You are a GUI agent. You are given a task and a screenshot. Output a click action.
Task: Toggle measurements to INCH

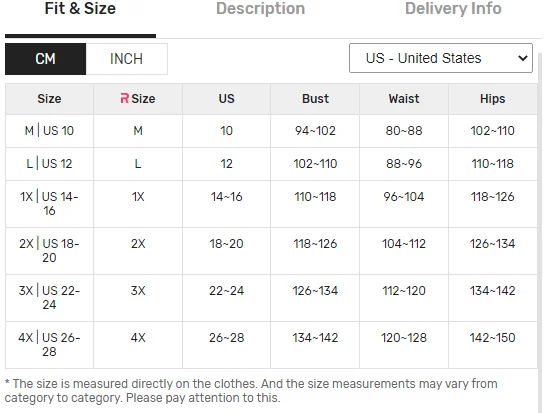pyautogui.click(x=127, y=59)
